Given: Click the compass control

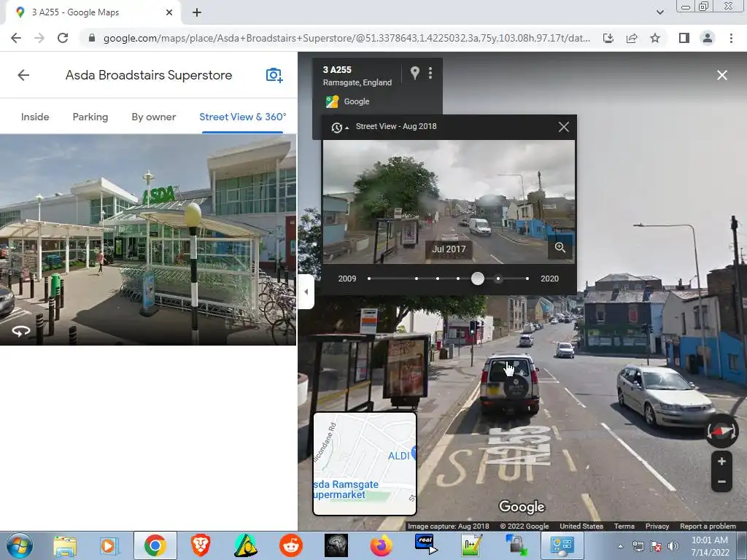Looking at the screenshot, I should point(721,431).
